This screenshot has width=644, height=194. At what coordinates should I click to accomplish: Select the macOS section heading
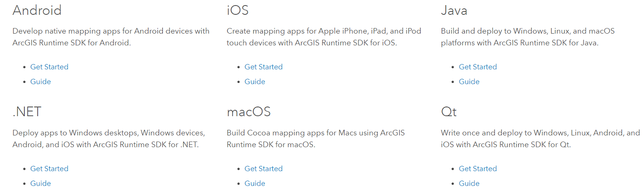tap(249, 112)
